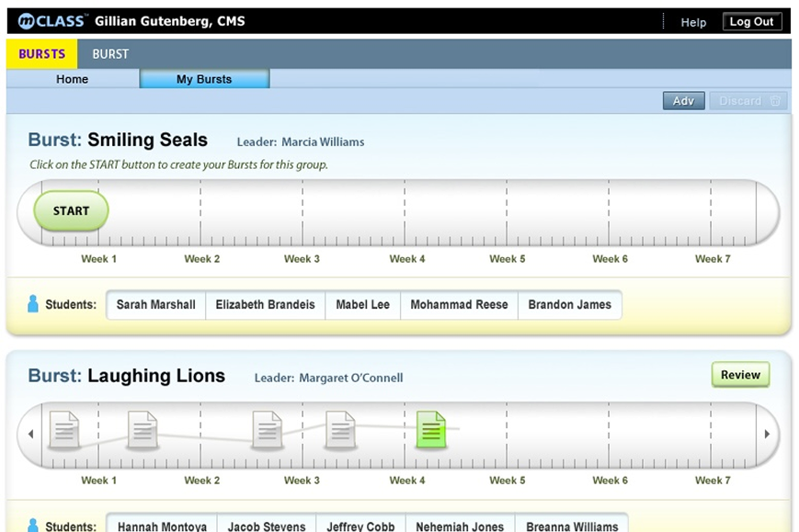Click Week 7 label on Smiling Seals timeline
The width and height of the screenshot is (799, 532).
[x=713, y=258]
